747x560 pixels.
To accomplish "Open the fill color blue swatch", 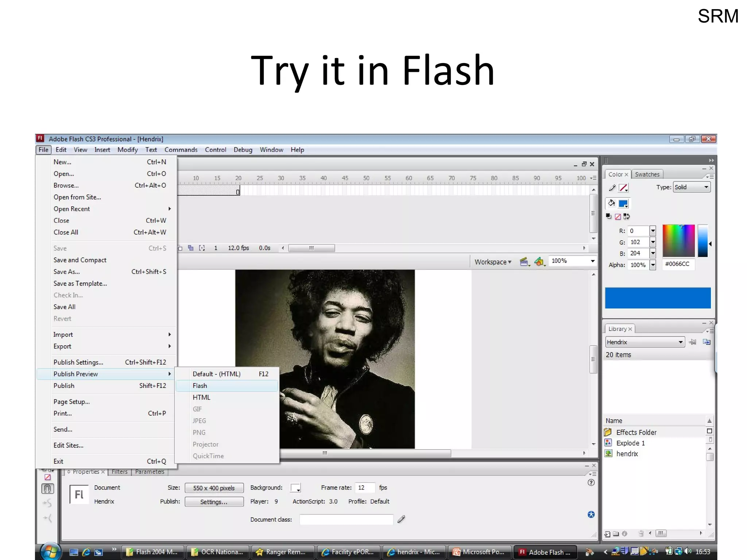I will (623, 203).
